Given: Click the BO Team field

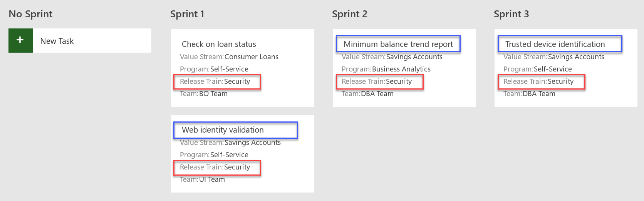Looking at the screenshot, I should (x=204, y=94).
